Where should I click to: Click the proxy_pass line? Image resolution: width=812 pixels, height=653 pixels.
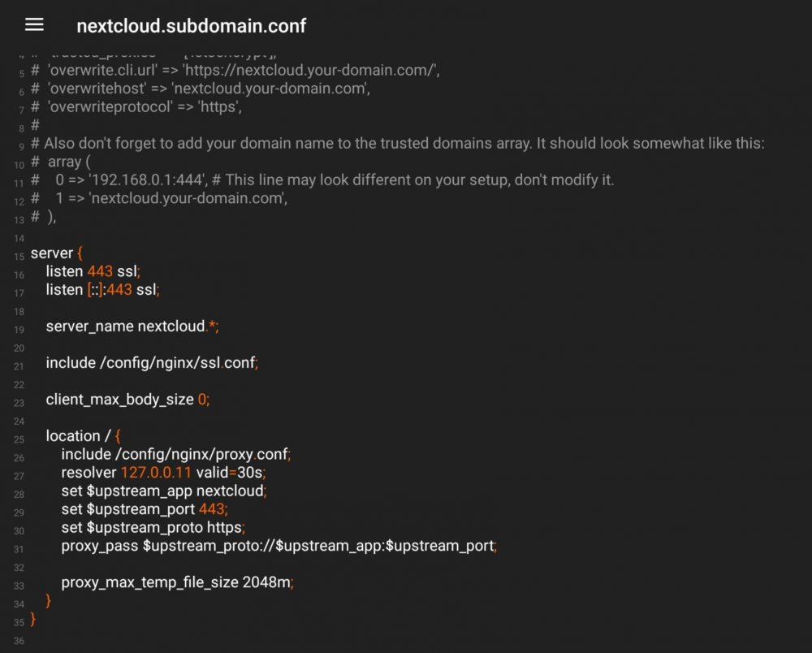coord(279,546)
